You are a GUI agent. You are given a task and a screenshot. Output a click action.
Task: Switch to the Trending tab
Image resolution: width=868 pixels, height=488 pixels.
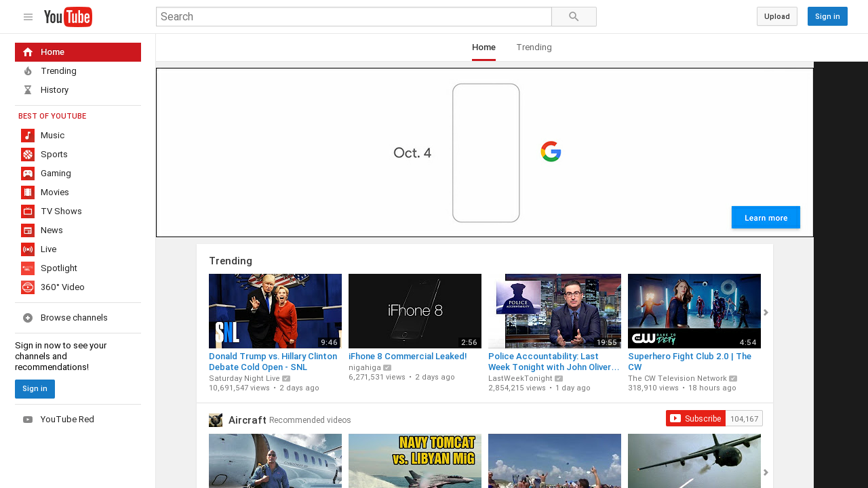click(534, 47)
